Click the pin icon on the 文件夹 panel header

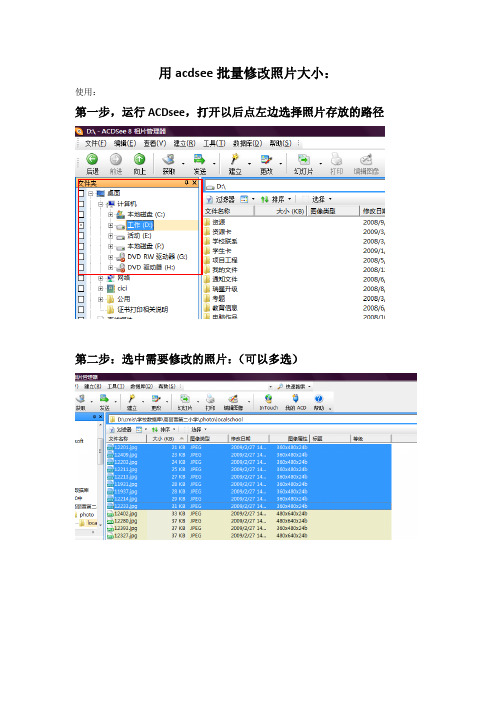click(187, 183)
